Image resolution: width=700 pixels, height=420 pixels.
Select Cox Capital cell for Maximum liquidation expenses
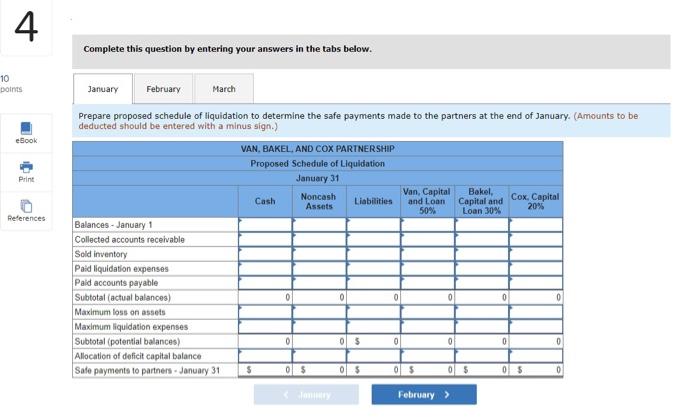536,327
